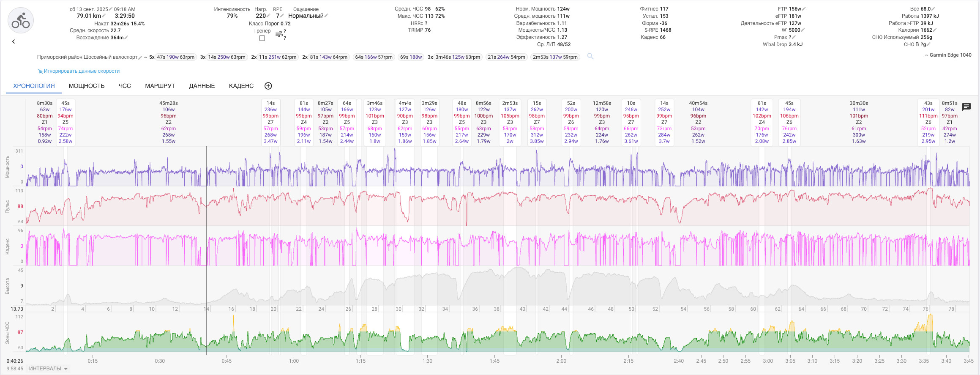Select the 45m28s 106w Z2 interval column
980x375 pixels.
[x=169, y=122]
